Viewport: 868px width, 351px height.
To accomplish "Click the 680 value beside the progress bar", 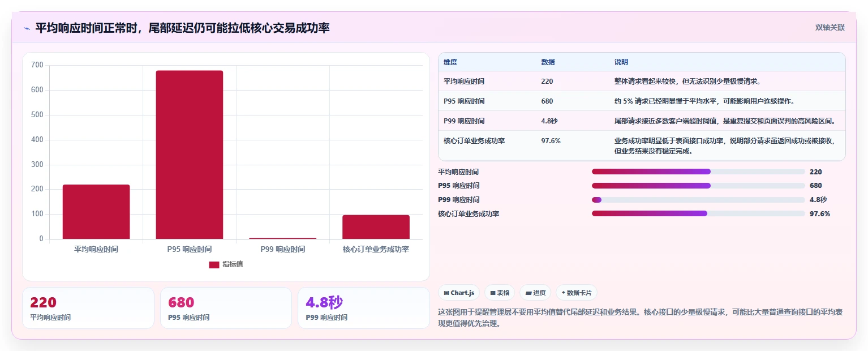I will (x=816, y=185).
